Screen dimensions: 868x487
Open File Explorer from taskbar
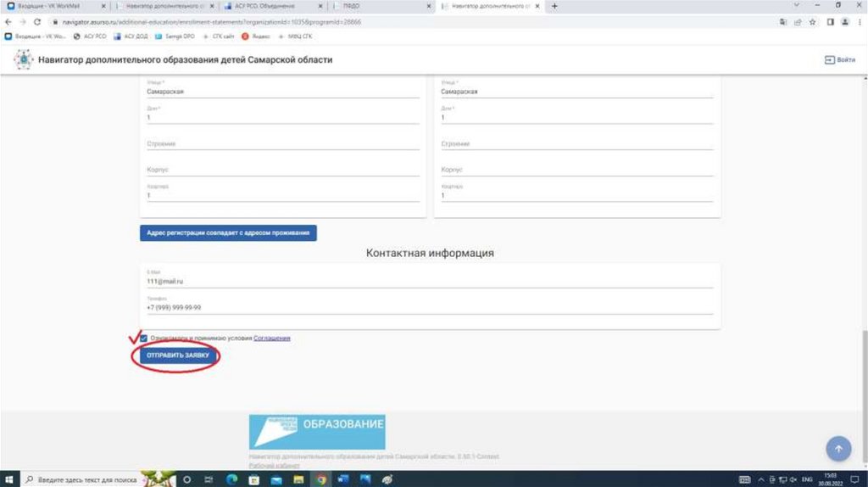298,479
